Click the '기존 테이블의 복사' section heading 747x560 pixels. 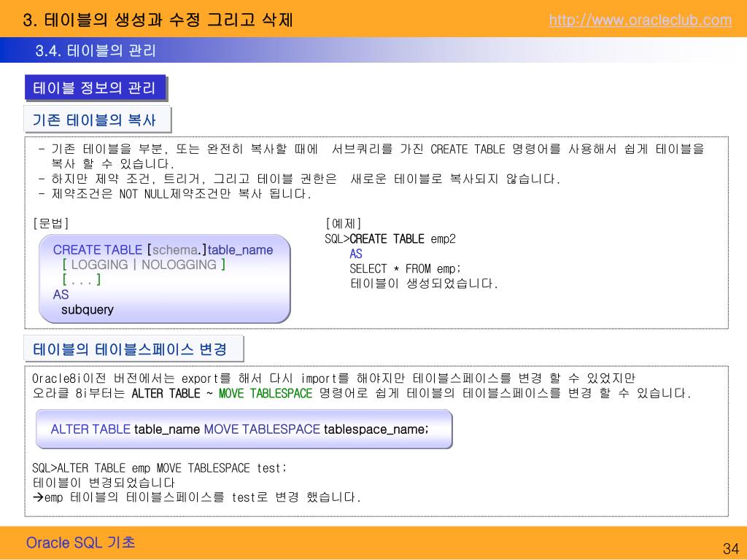[x=97, y=120]
